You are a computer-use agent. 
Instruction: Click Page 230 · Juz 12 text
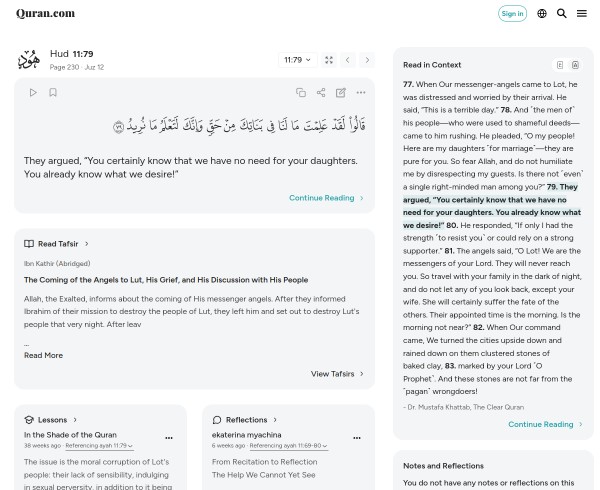pos(77,67)
